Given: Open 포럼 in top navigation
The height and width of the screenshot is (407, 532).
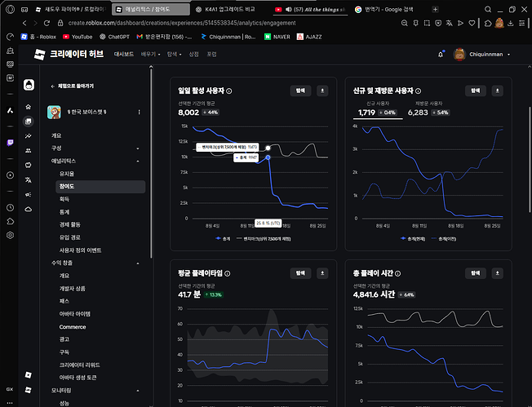Looking at the screenshot, I should [x=211, y=55].
